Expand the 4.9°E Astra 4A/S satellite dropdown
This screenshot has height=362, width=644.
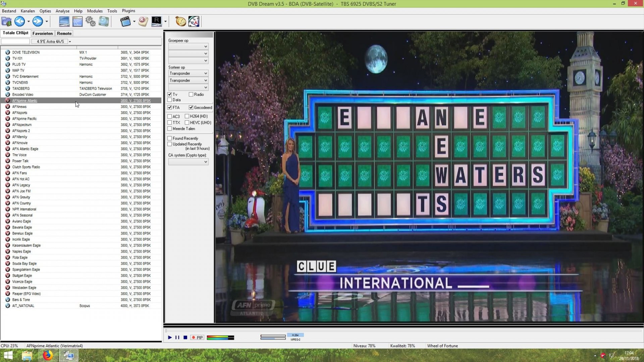coord(70,42)
